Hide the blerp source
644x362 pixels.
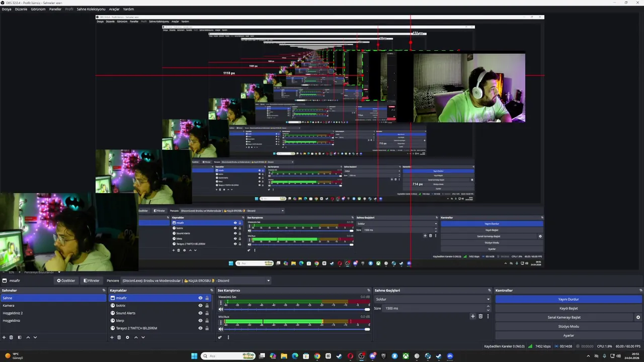200,320
